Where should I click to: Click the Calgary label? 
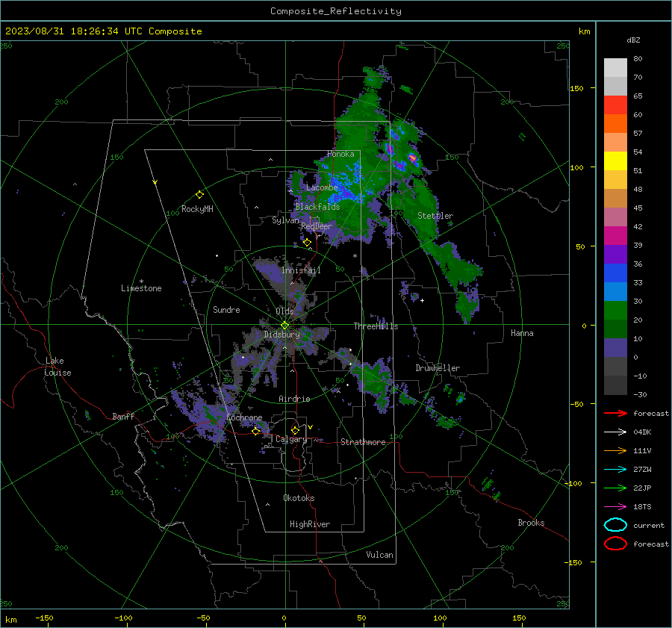[x=291, y=439]
